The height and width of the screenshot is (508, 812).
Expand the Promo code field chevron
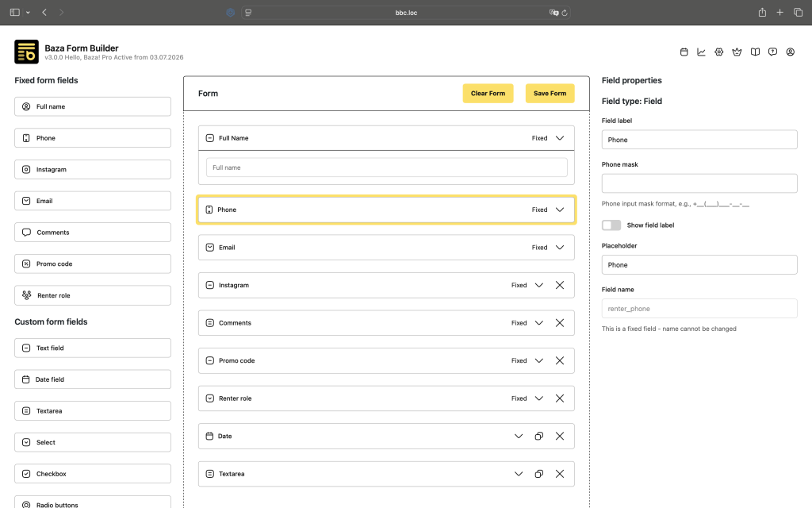tap(539, 361)
